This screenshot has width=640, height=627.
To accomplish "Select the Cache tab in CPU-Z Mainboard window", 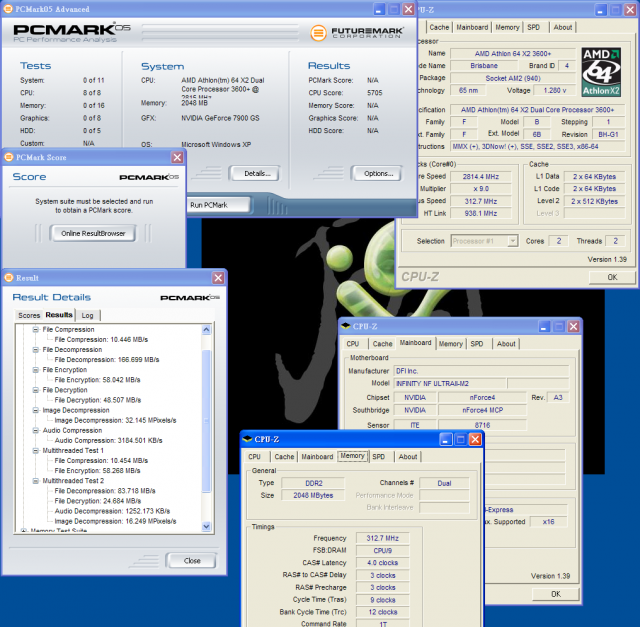I will (x=382, y=344).
